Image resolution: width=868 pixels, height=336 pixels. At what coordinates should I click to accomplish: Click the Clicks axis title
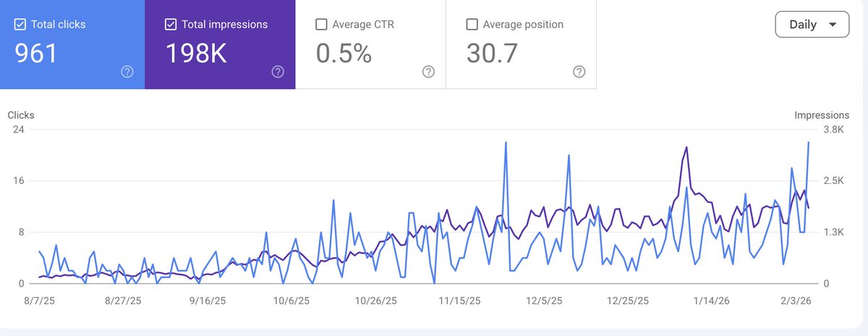(x=21, y=115)
